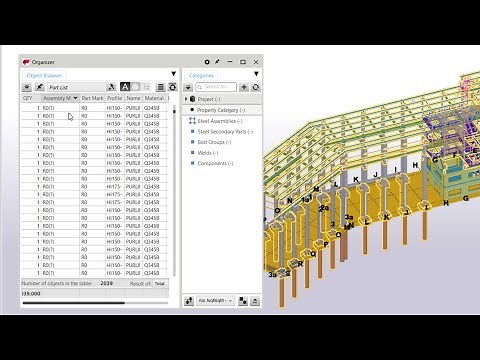Viewport: 480px width, 360px height.
Task: Toggle the hierarchy grouping button
Action: coord(146,87)
